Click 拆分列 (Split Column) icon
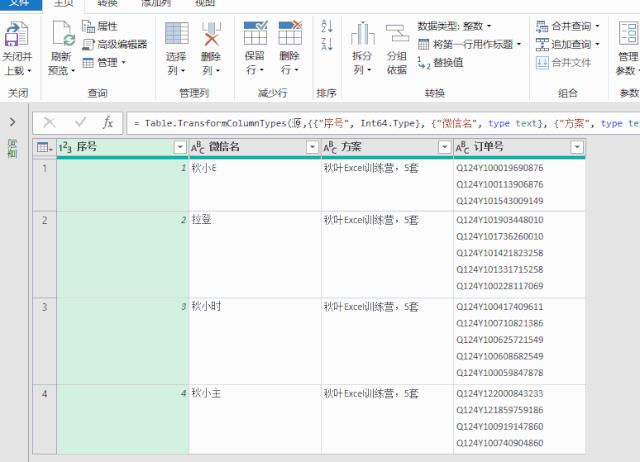The image size is (640, 462). click(x=363, y=33)
